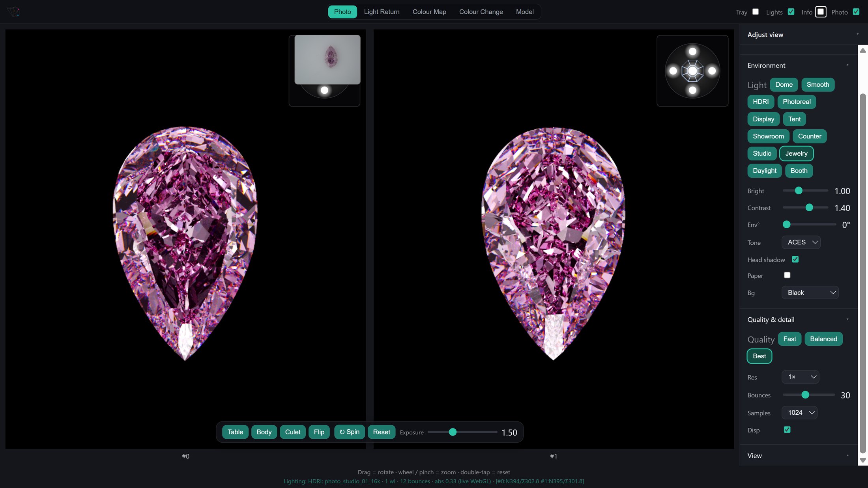The image size is (868, 488).
Task: Open the Tone ACES dropdown
Action: tap(801, 242)
